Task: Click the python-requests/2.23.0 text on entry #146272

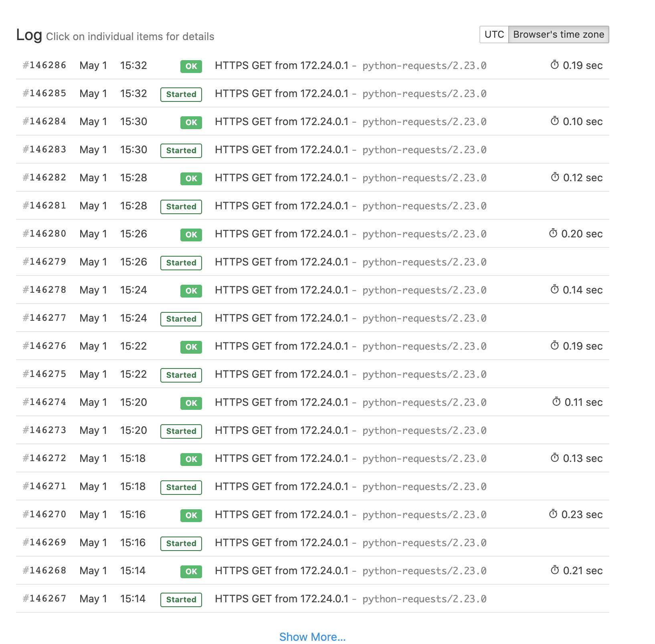Action: click(425, 458)
